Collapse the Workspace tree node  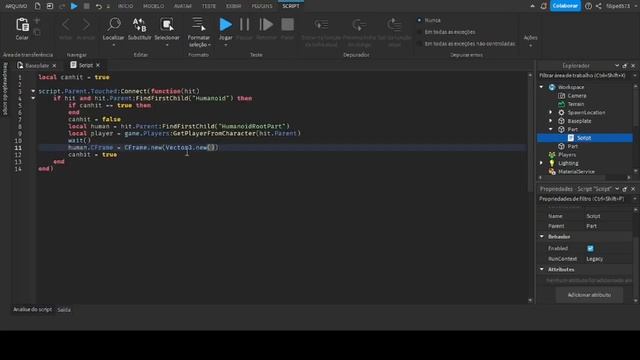542,87
